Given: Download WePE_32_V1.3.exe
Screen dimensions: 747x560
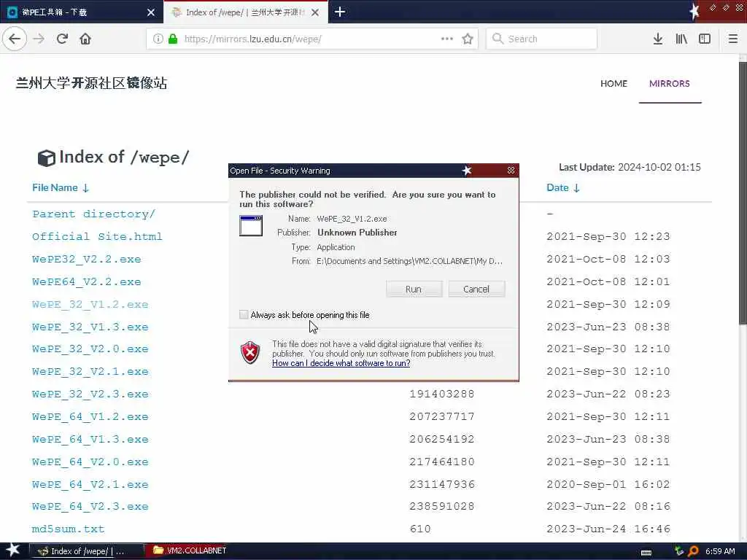Looking at the screenshot, I should click(x=90, y=327).
